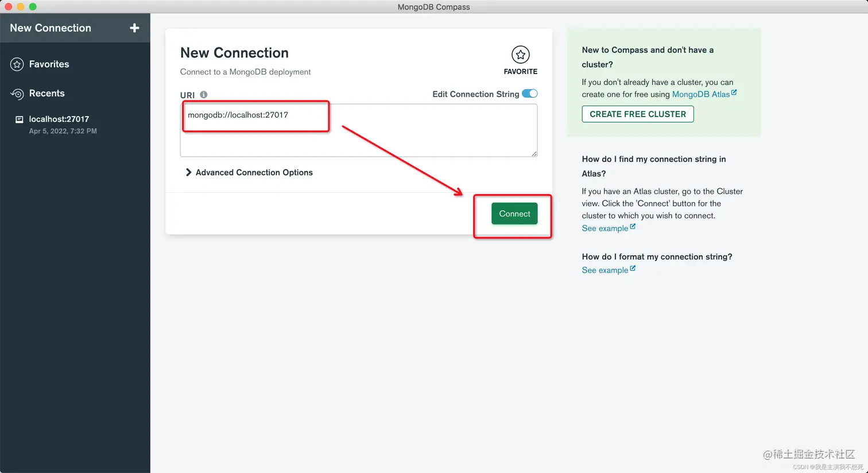
Task: Expand Advanced Connection Options
Action: pyautogui.click(x=249, y=172)
